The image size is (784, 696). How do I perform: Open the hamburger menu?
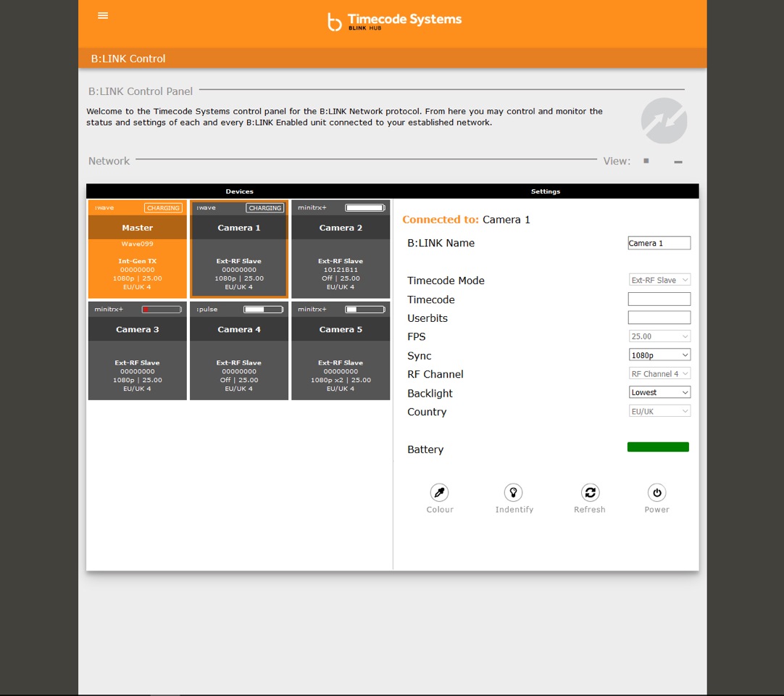click(x=103, y=15)
